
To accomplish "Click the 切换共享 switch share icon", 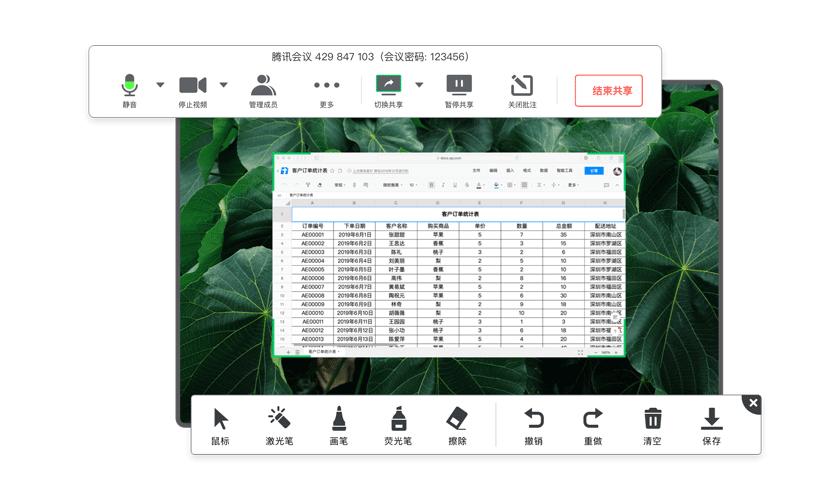I will pos(388,86).
